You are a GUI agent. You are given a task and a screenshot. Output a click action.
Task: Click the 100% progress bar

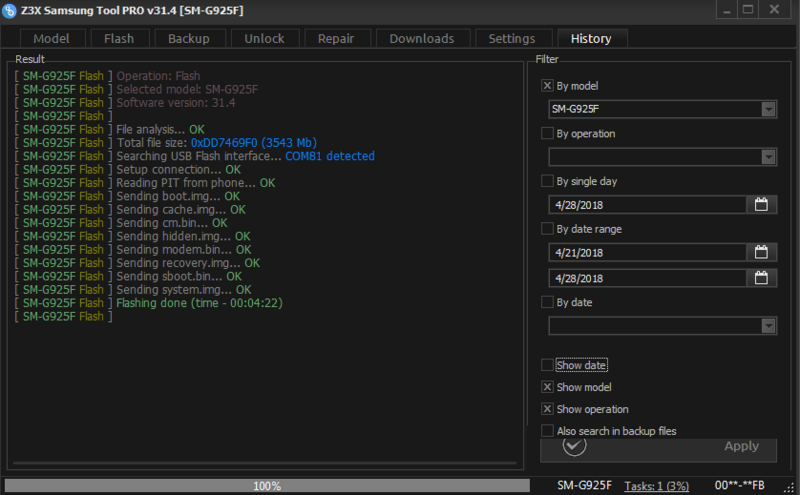point(267,485)
